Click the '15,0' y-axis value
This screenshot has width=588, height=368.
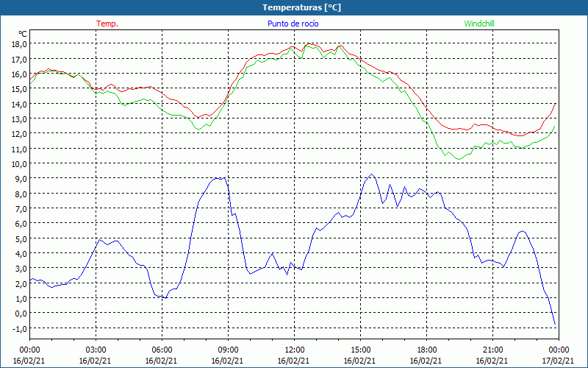pos(21,89)
